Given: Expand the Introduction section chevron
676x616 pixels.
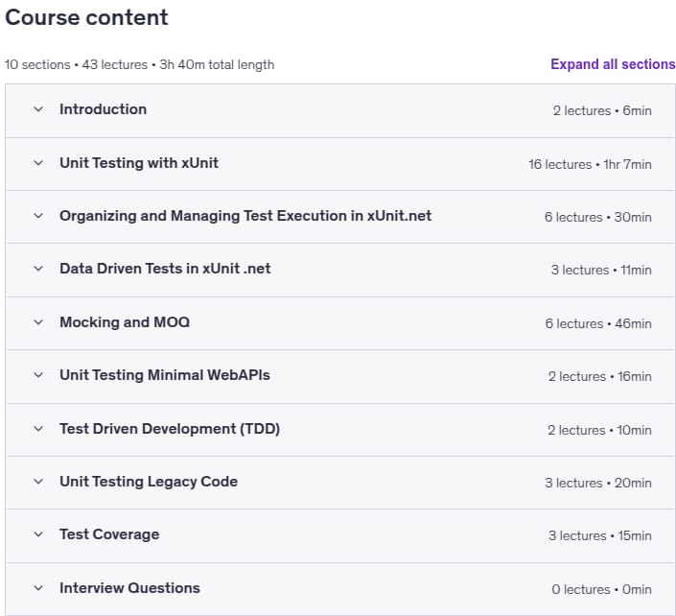Looking at the screenshot, I should [38, 109].
